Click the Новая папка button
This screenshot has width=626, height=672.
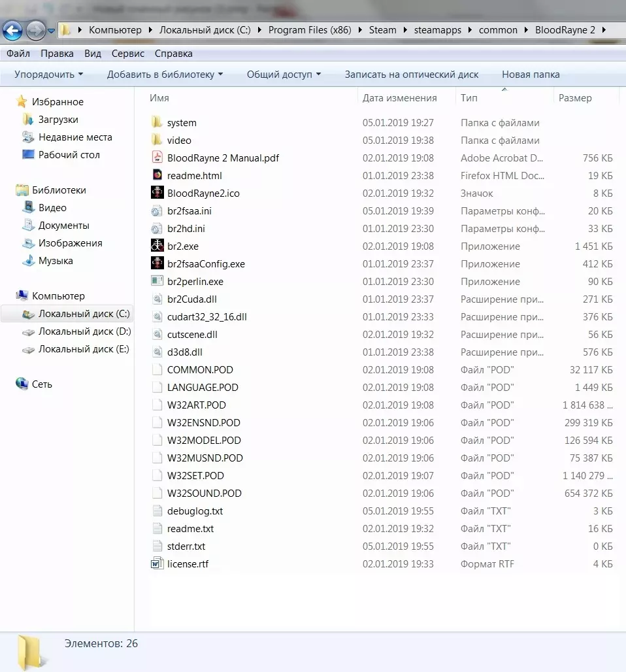coord(531,75)
